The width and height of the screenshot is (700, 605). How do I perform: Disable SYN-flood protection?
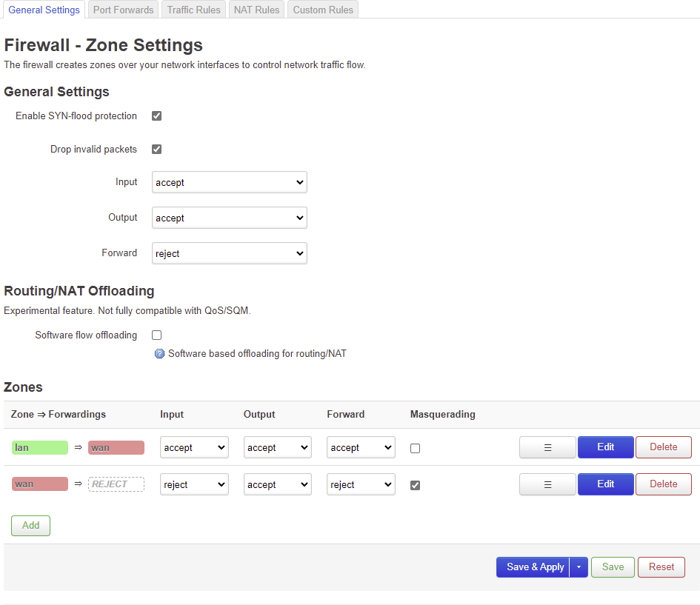156,116
